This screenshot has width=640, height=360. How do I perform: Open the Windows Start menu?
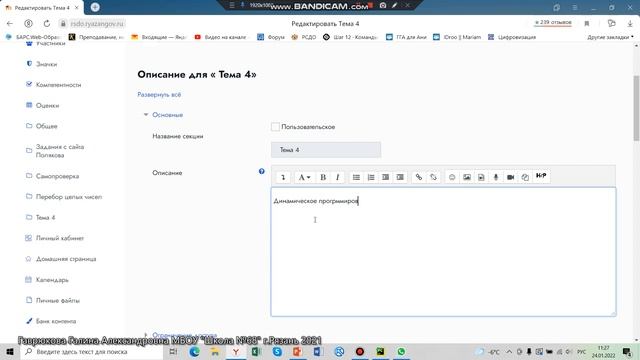point(10,351)
